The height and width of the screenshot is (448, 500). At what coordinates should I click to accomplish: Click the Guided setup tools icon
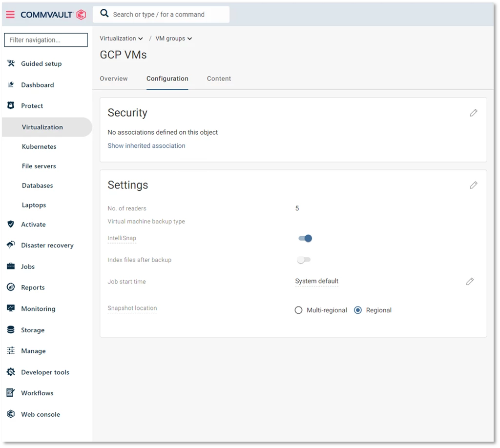point(11,63)
